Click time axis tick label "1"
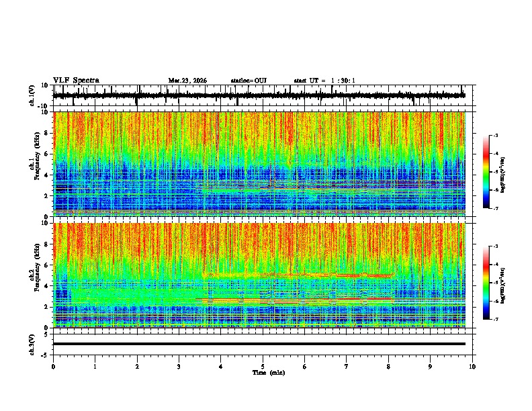The width and height of the screenshot is (532, 411). point(95,367)
